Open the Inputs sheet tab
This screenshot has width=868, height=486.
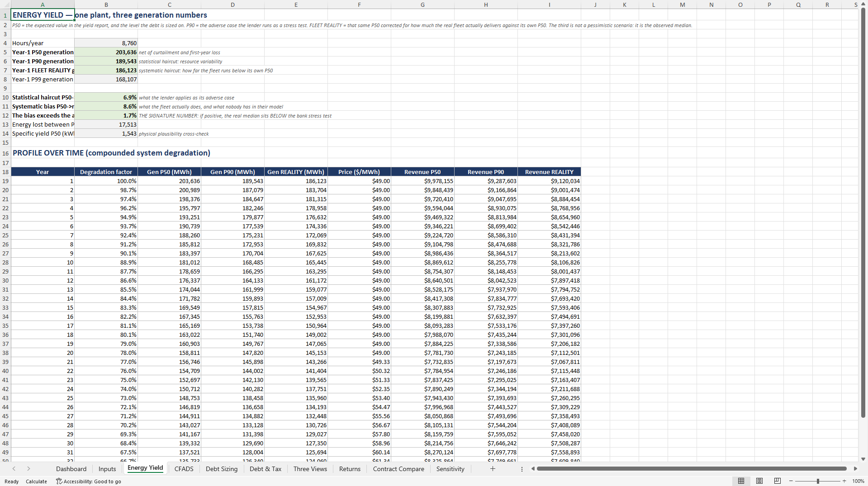click(107, 469)
